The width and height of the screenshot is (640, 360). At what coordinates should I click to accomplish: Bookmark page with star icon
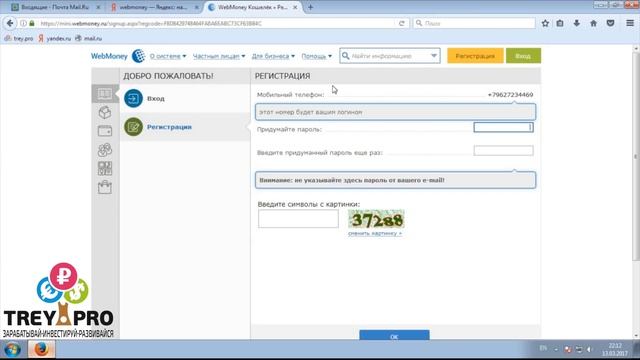click(545, 23)
